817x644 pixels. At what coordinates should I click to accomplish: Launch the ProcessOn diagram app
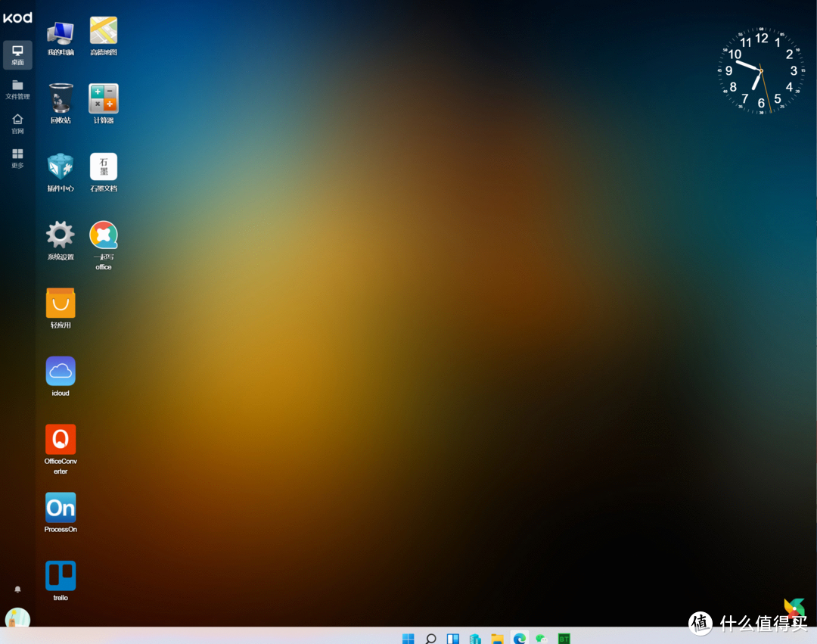click(x=60, y=506)
